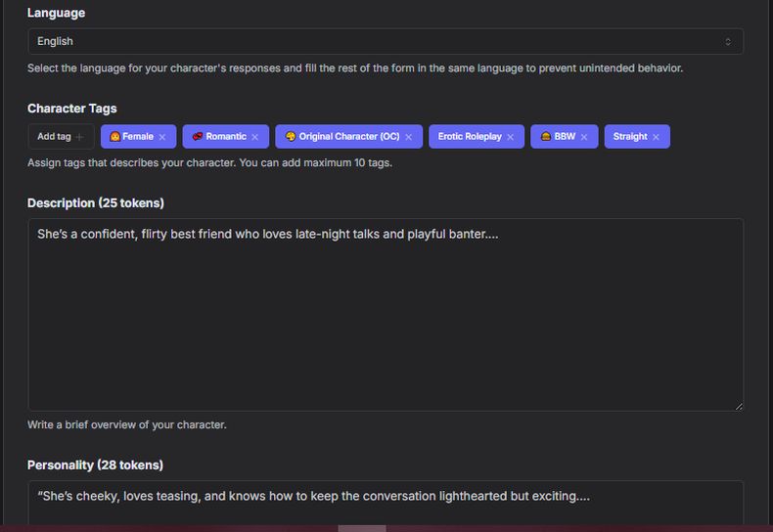773x532 pixels.
Task: Remove the Romantic tag
Action: point(254,137)
